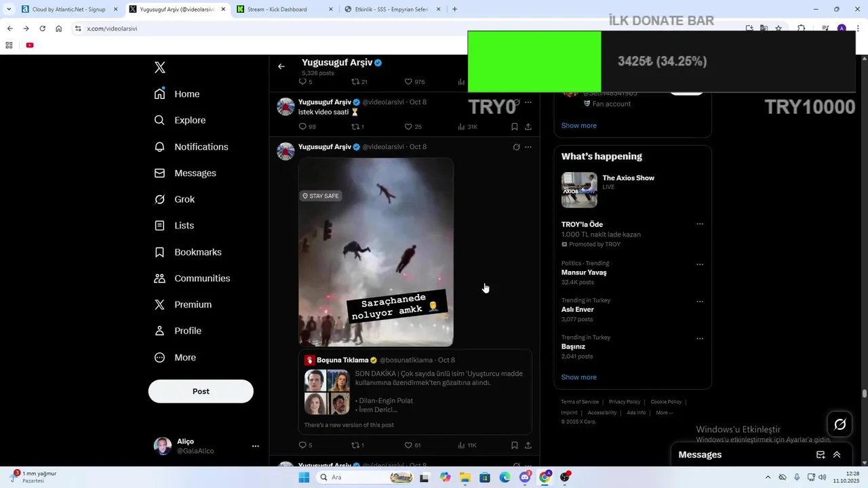
Task: Open Notifications in the sidebar
Action: click(x=191, y=147)
